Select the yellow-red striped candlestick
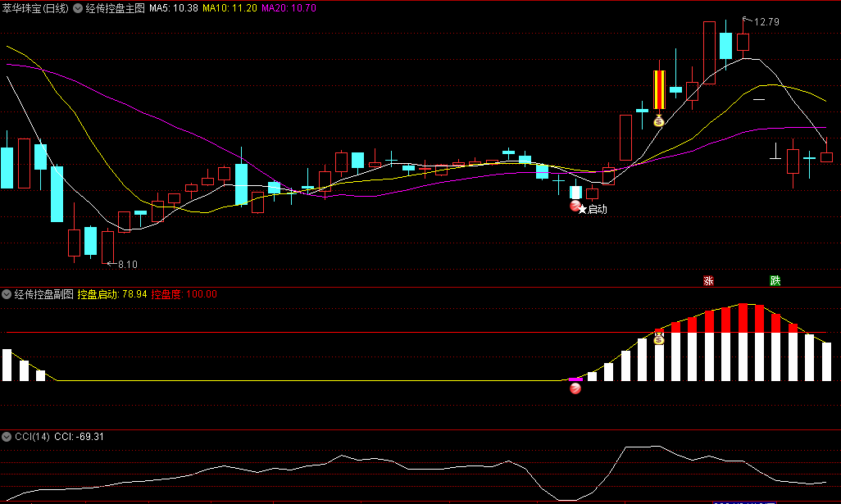Screen dimensions: 841x504 pos(659,89)
